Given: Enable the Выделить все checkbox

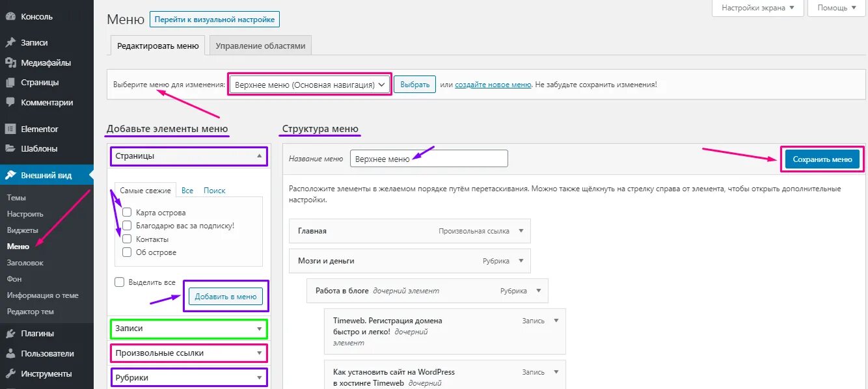Looking at the screenshot, I should click(119, 282).
